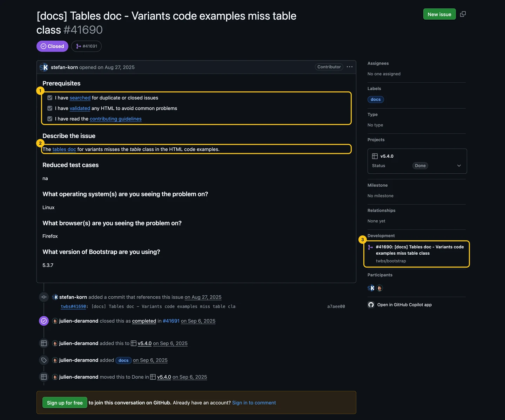Click stefan-korn avatar under Participants
Viewport: 505px width, 420px height.
click(x=371, y=288)
